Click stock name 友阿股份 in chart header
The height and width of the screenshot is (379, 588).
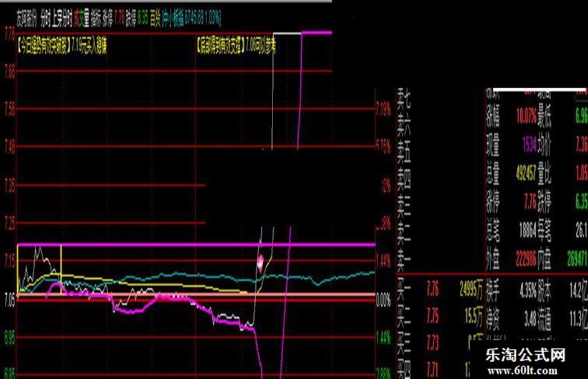[x=27, y=19]
